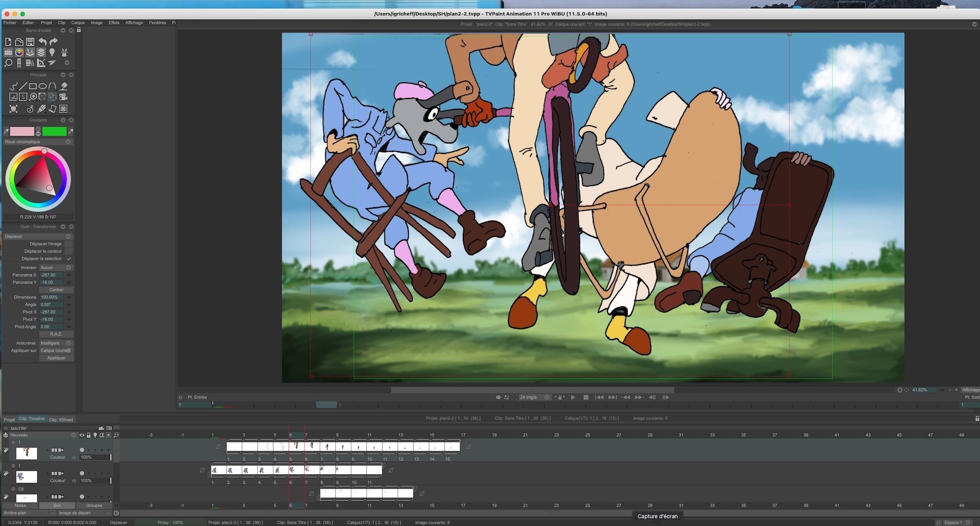The width and height of the screenshot is (980, 526).
Task: Open the Inverser Aucun dropdown
Action: click(56, 268)
